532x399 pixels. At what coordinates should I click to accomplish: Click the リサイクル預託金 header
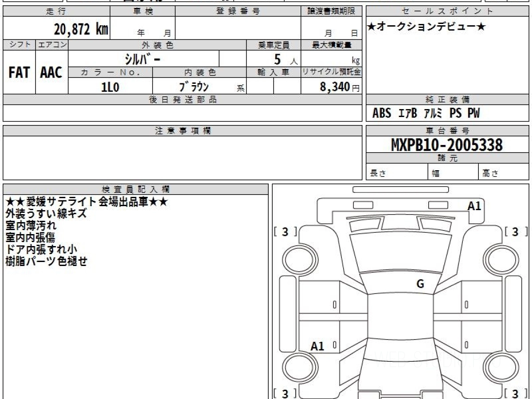331,72
